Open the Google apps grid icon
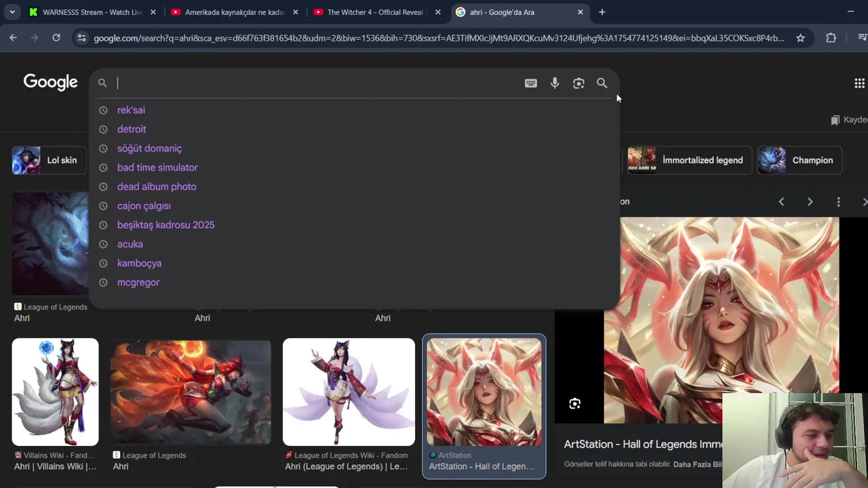 tap(859, 83)
